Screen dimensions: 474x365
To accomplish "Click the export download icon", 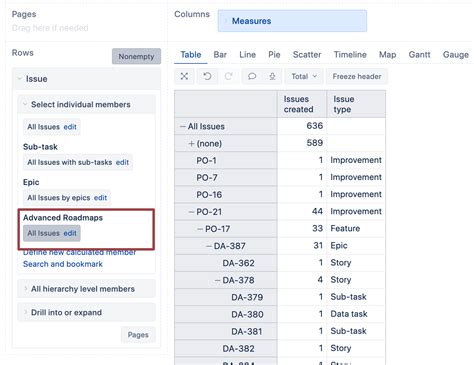I will (272, 76).
